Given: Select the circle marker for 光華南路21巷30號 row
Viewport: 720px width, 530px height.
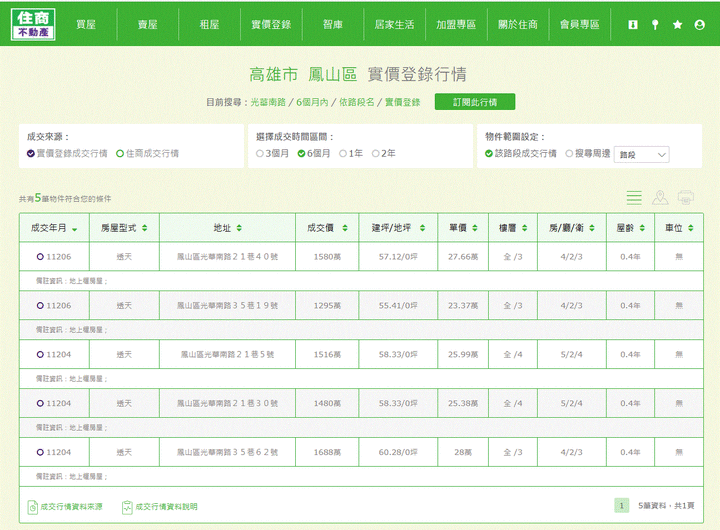Looking at the screenshot, I should 40,403.
